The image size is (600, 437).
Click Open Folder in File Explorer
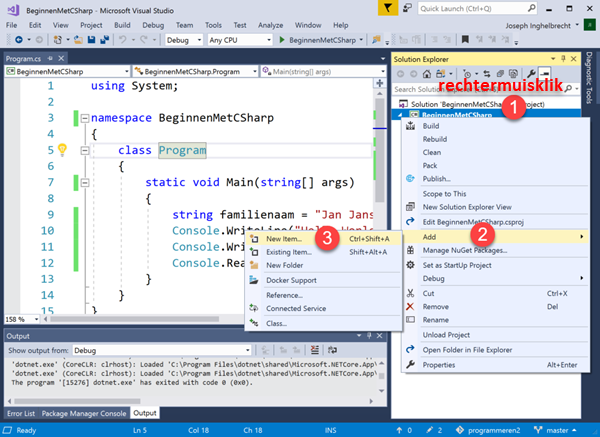point(496,350)
